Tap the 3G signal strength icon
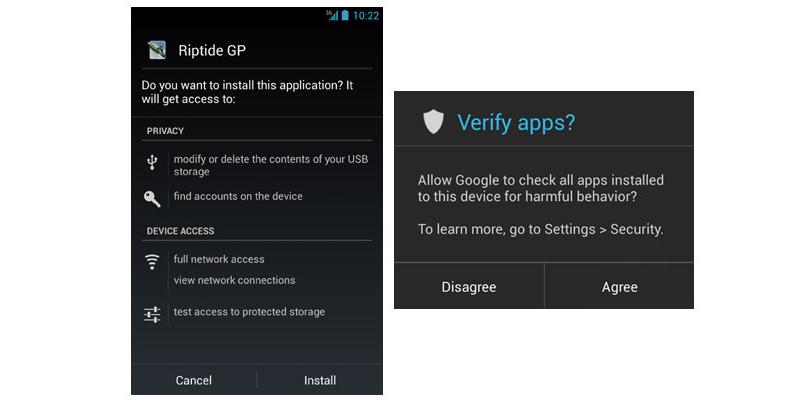 click(332, 15)
